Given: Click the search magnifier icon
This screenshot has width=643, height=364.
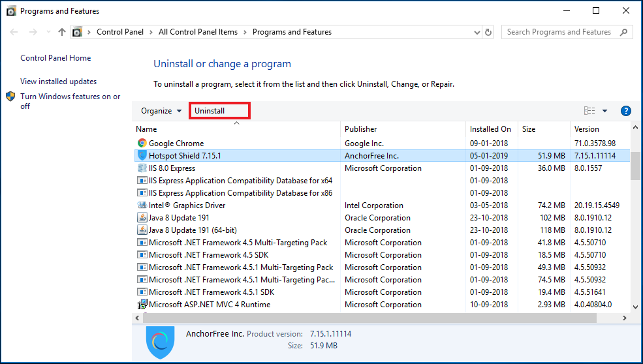Looking at the screenshot, I should [623, 32].
